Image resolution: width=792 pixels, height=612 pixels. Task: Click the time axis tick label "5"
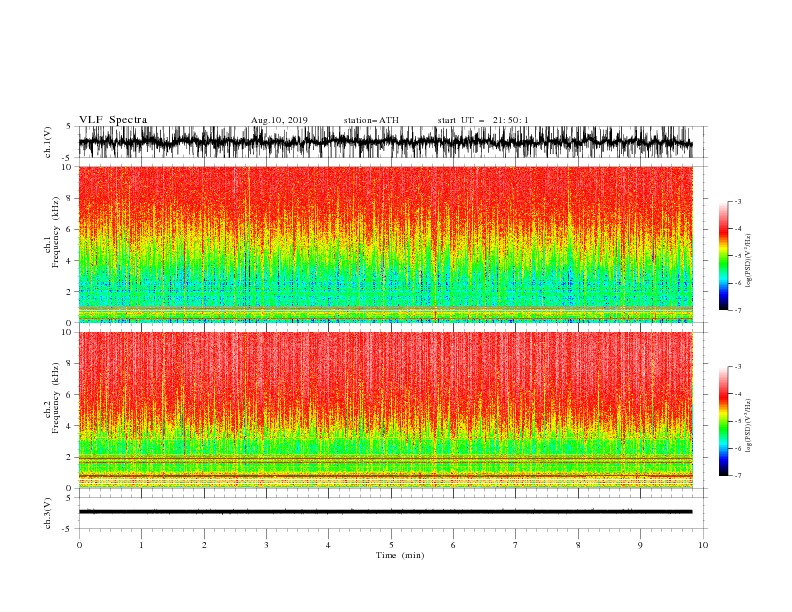(391, 545)
